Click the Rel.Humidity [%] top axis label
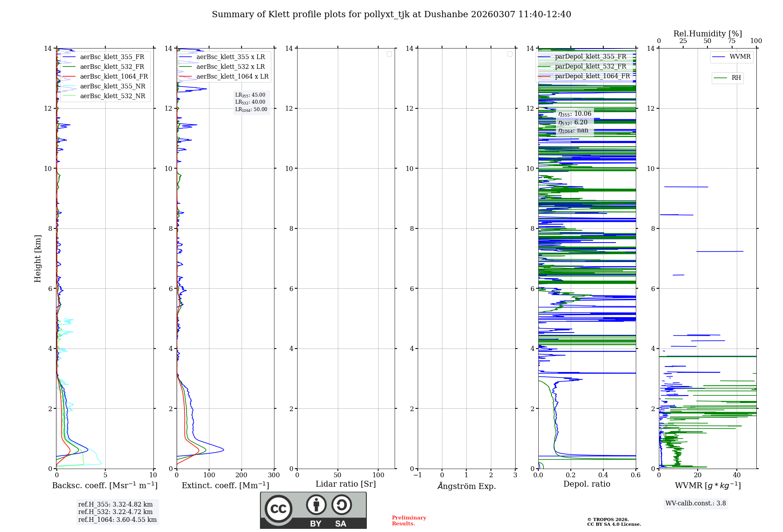 pos(707,34)
